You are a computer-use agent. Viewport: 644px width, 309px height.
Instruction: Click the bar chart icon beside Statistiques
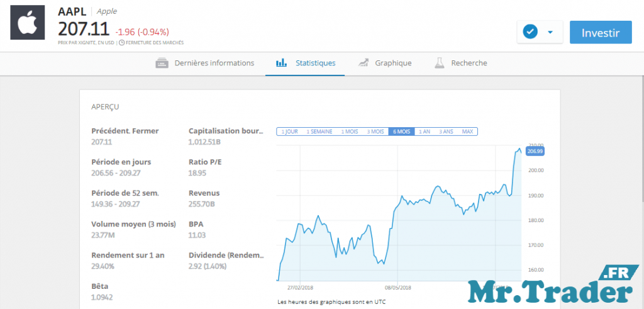click(281, 64)
